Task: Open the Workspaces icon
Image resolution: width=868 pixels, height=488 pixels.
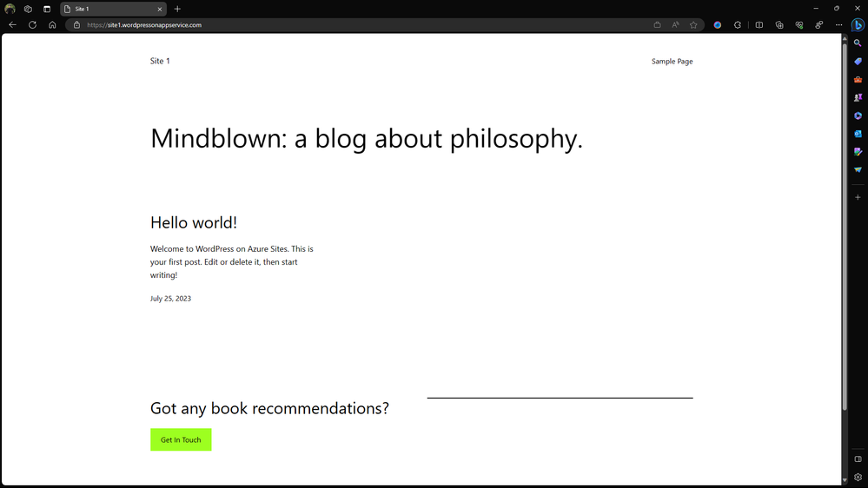Action: 28,9
